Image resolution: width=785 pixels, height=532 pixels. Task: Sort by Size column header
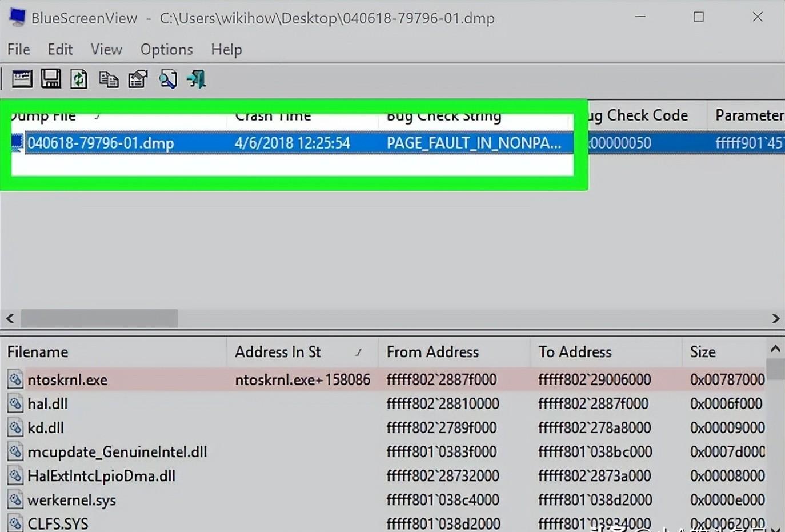(x=724, y=352)
